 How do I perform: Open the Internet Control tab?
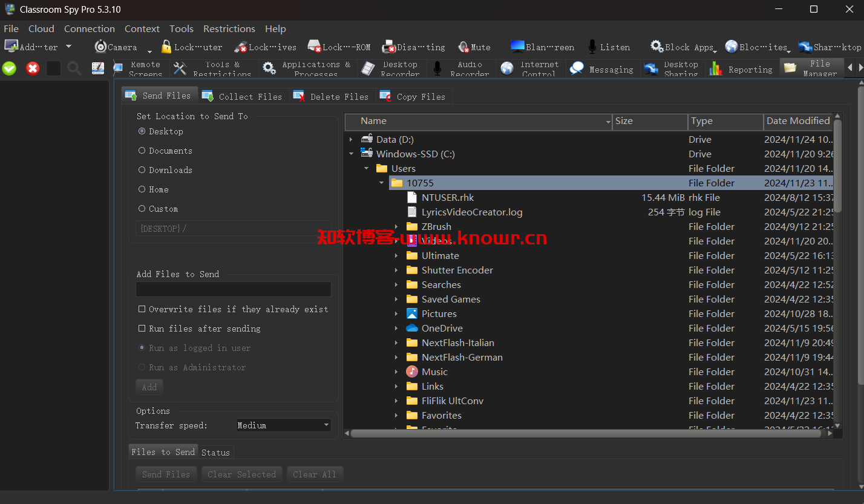pos(531,68)
